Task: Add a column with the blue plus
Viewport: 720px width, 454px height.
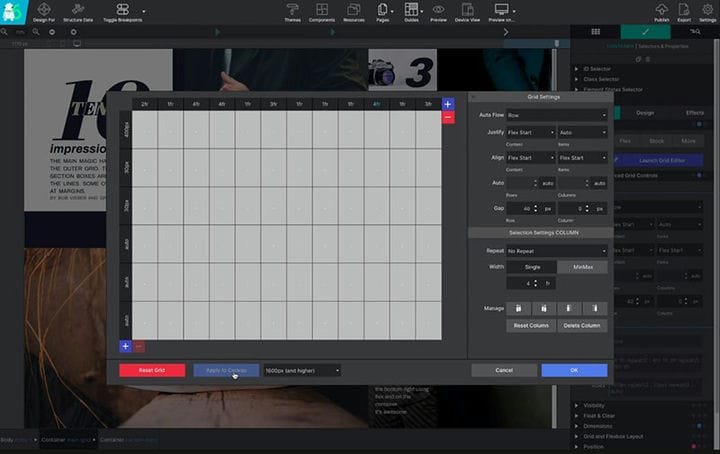Action: (x=448, y=104)
